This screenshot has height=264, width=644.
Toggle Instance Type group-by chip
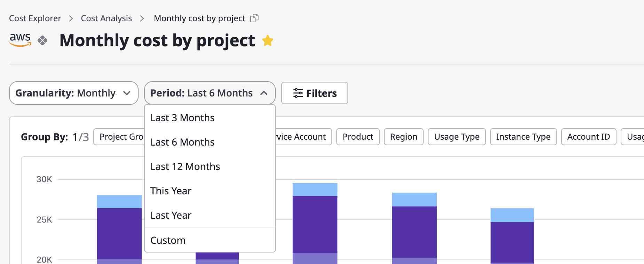(x=523, y=137)
